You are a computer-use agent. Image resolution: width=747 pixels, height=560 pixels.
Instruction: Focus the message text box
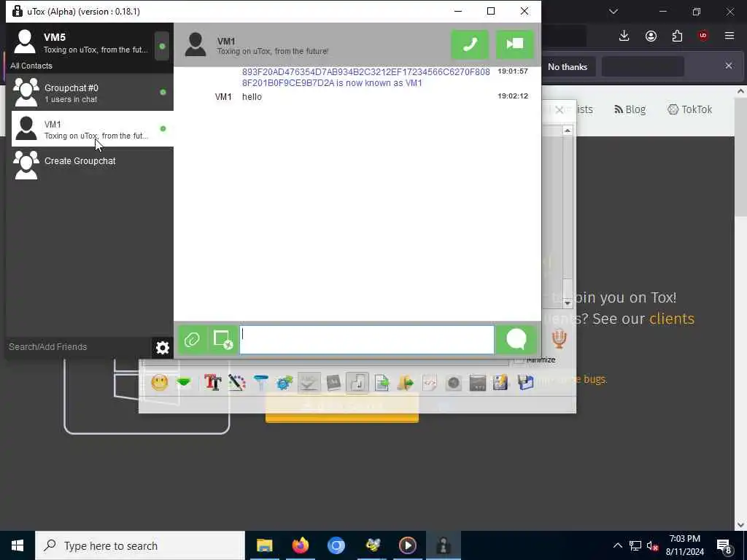367,340
